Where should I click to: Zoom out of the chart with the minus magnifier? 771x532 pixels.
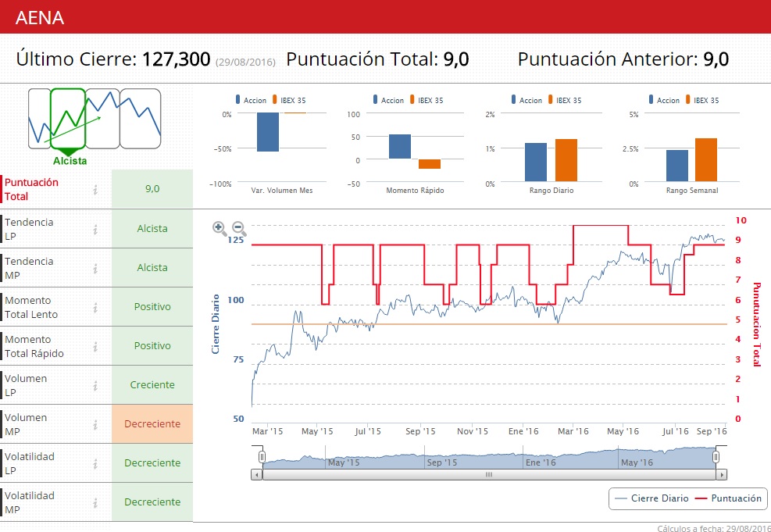(x=239, y=229)
